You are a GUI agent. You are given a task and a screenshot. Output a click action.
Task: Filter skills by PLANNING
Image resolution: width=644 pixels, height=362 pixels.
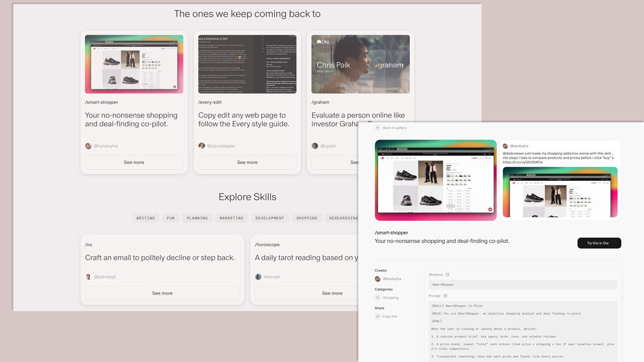click(197, 218)
